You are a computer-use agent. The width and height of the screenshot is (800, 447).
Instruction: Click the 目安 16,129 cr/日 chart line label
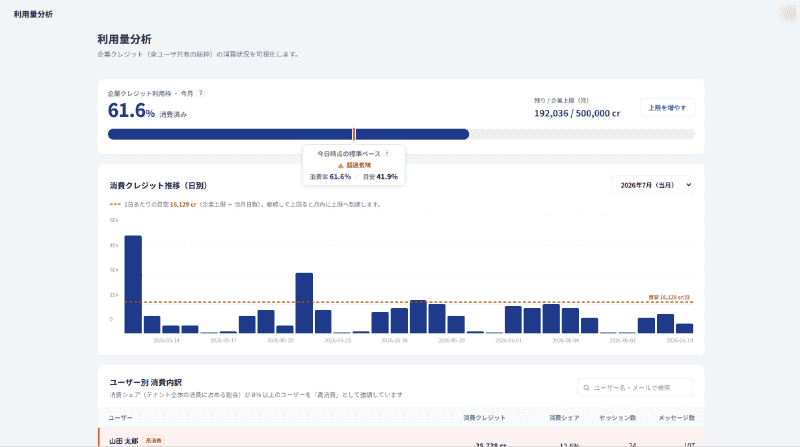coord(669,297)
